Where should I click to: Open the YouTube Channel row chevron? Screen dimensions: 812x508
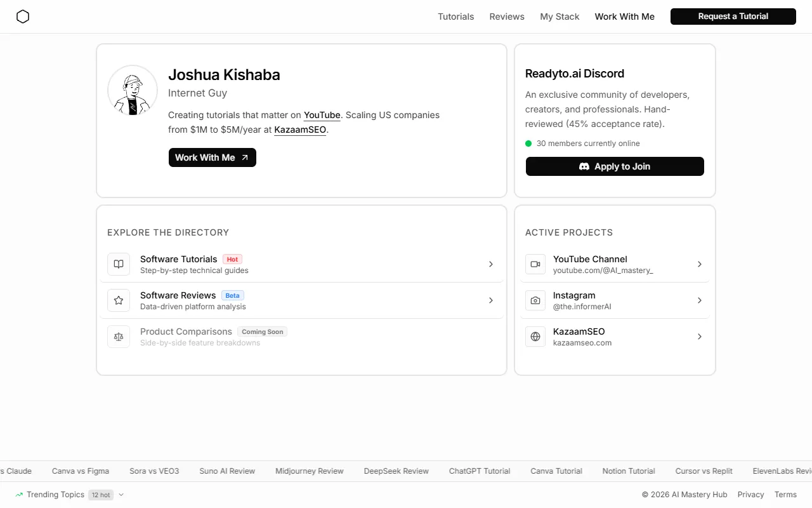click(700, 264)
